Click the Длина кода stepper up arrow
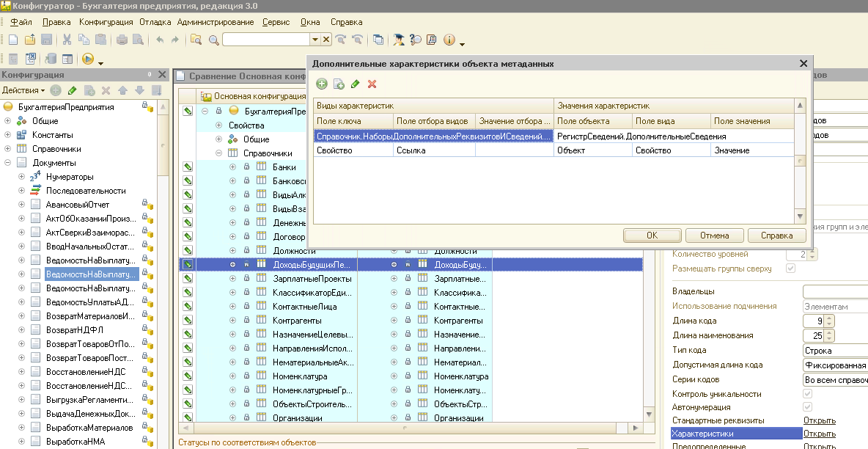Viewport: 868px width, 449px height. [829, 318]
